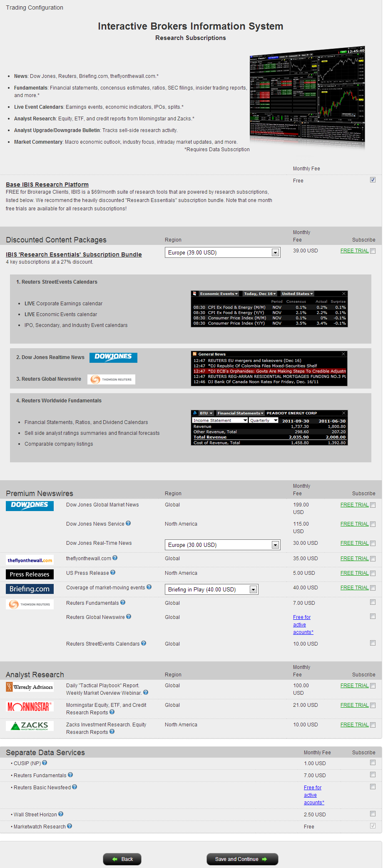Viewport: 383px width, 868px height.
Task: Open the Financial Statements dropdown in fundamentals preview
Action: click(x=240, y=413)
